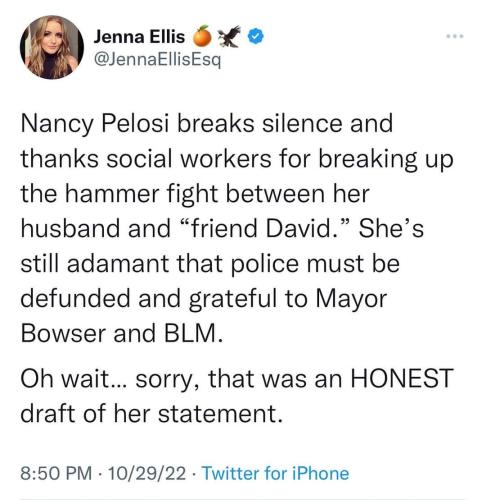Click the orange emoji beside the name

(203, 36)
